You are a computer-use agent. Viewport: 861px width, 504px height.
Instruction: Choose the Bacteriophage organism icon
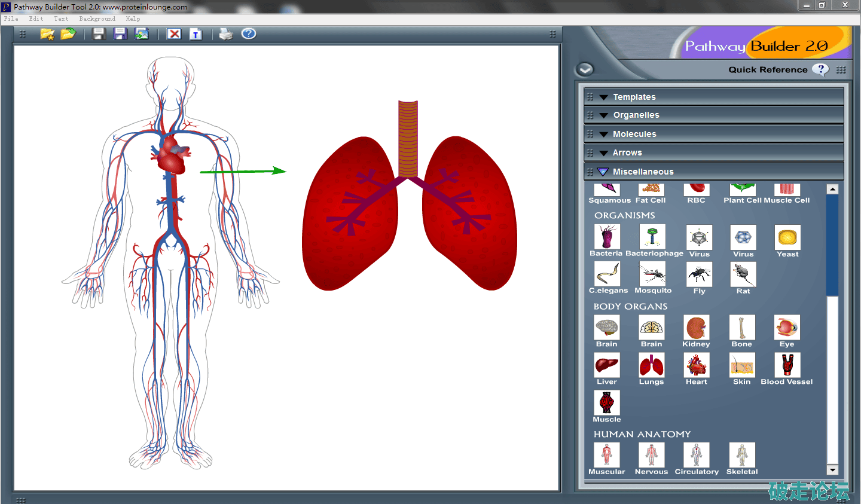652,237
